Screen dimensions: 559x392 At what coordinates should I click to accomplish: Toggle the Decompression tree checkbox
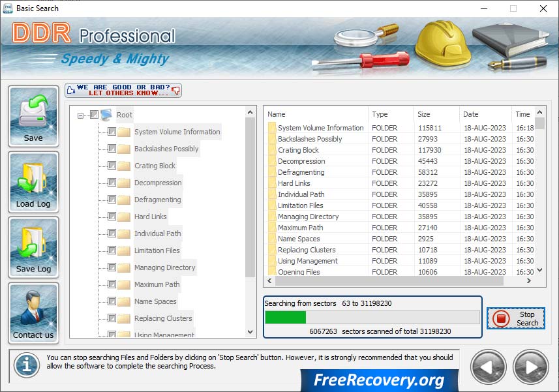pos(112,183)
